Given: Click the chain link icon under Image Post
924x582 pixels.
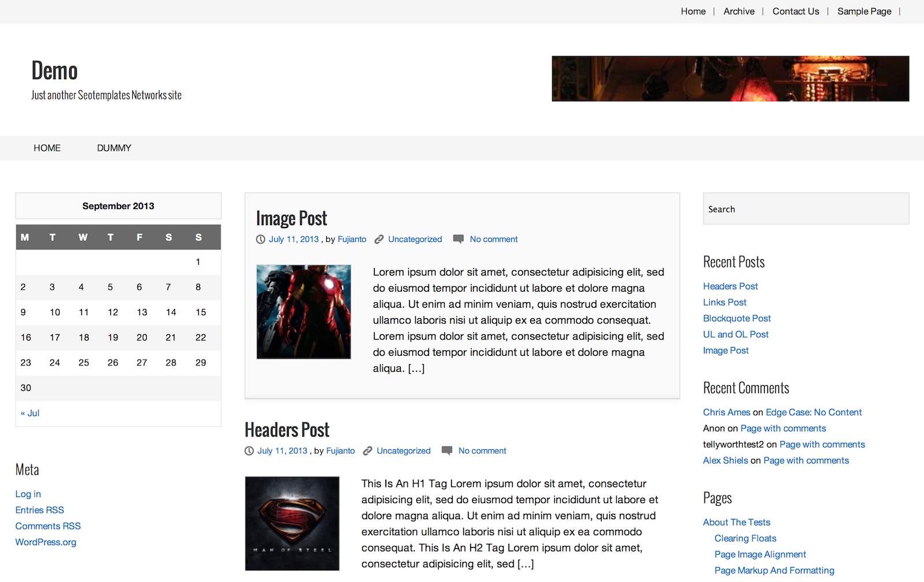Looking at the screenshot, I should [379, 240].
